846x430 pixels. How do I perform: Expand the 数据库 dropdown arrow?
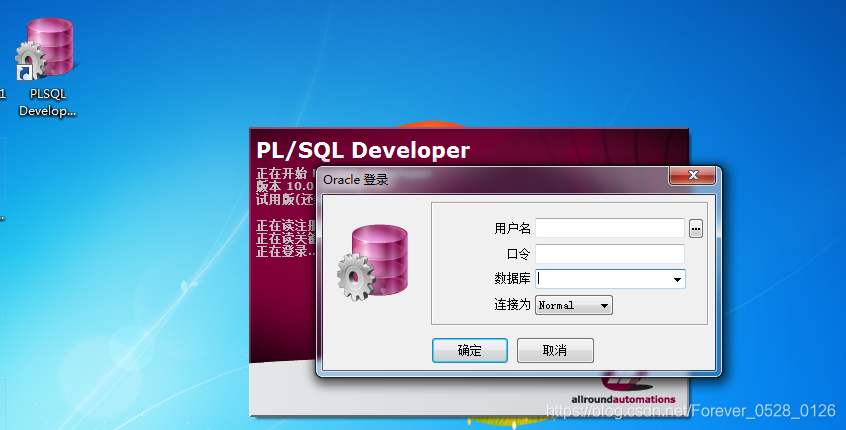tap(677, 279)
